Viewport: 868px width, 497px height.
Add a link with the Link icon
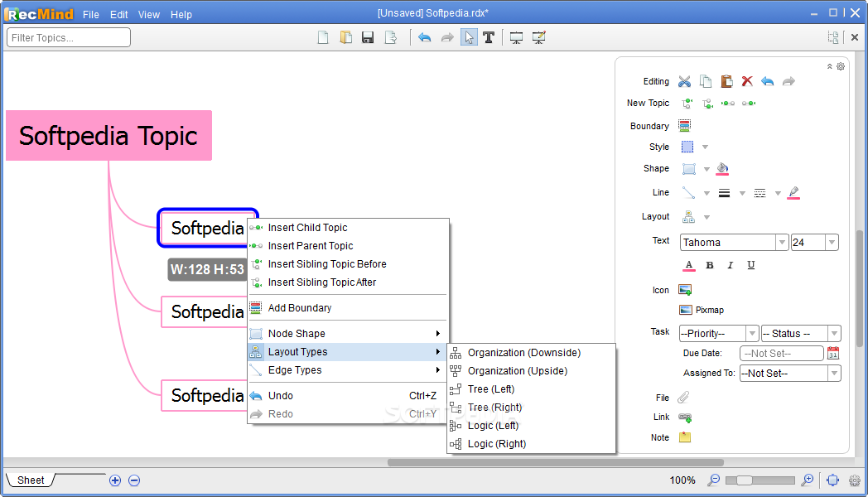click(685, 417)
